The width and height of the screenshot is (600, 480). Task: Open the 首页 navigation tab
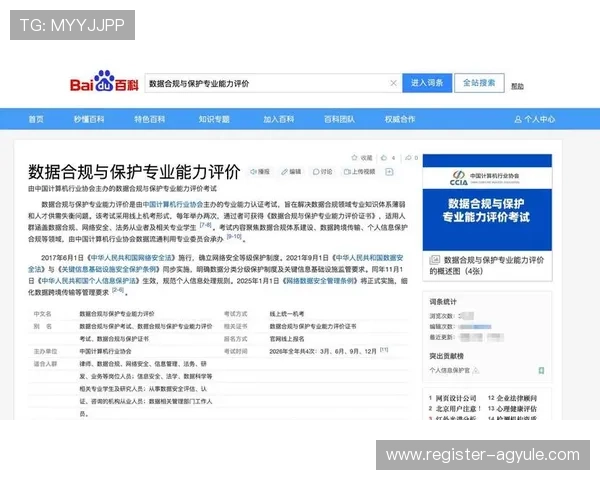[36, 119]
